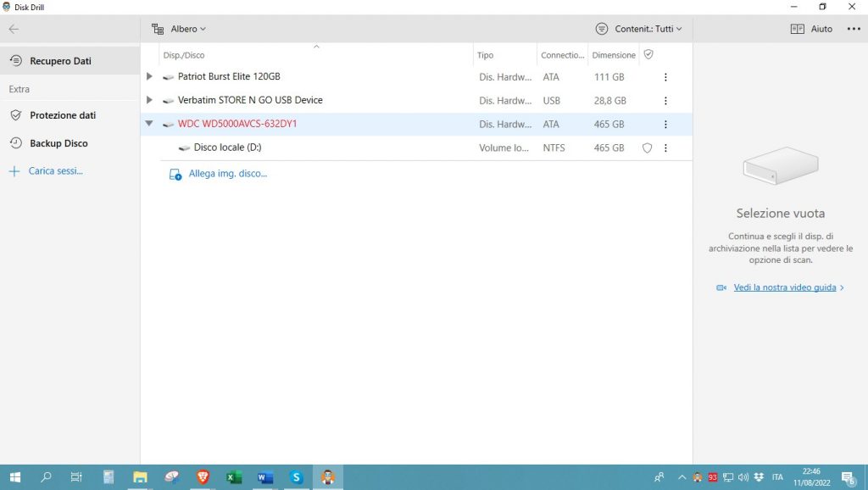Viewport: 868px width, 490px height.
Task: Open the Contenit.: Tutti filter dropdown
Action: pos(639,29)
